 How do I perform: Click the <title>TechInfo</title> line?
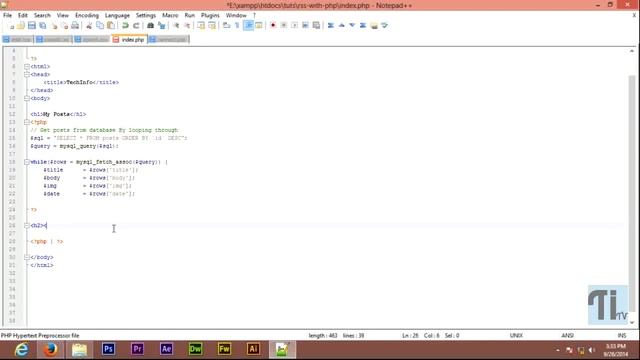[81, 82]
